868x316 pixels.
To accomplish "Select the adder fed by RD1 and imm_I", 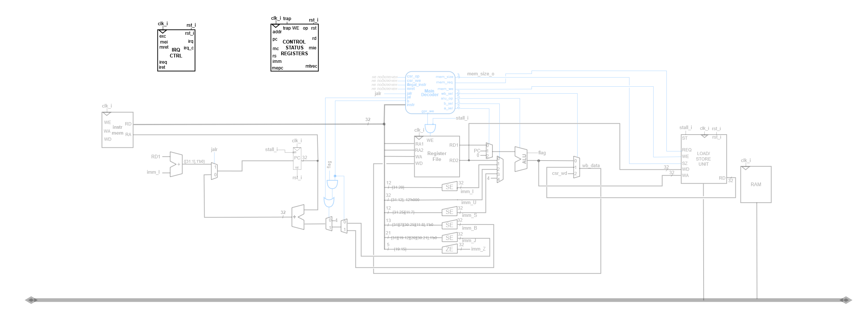I will [176, 164].
